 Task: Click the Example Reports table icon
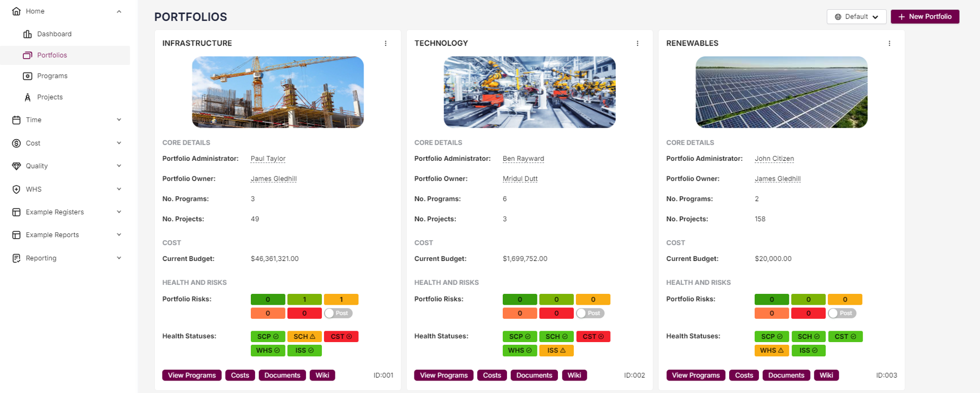16,235
